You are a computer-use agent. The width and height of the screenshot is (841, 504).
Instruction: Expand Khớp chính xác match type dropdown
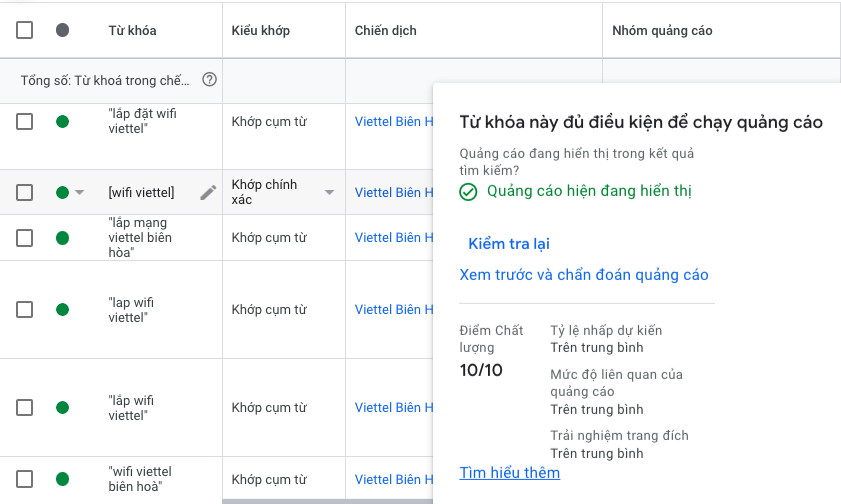(329, 193)
